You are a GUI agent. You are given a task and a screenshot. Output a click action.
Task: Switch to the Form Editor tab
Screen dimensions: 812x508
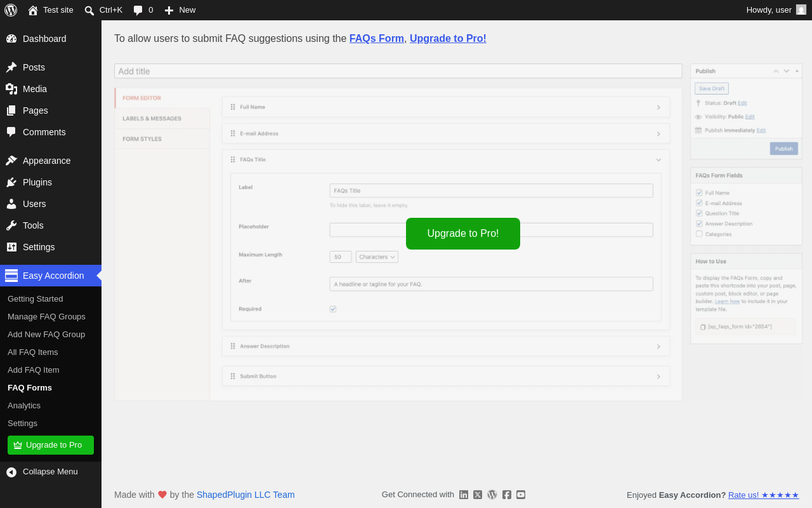[162, 98]
